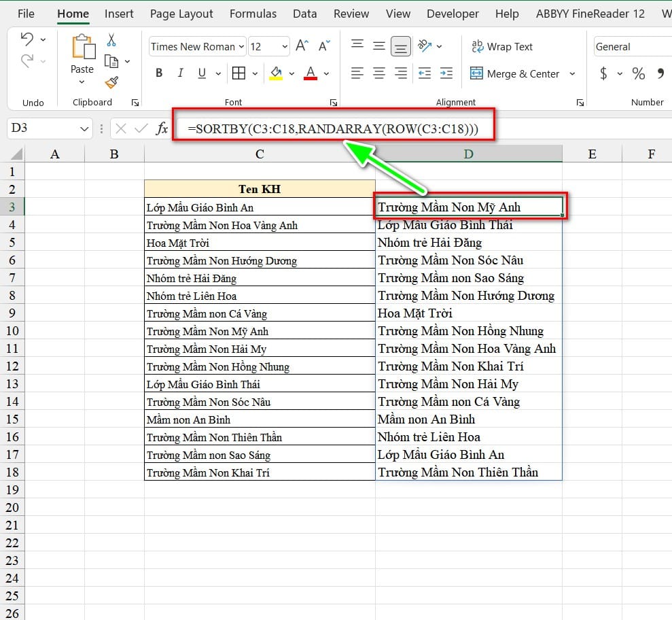Expand the font size dropdown
Viewport: 672px width, 620px height.
[284, 46]
